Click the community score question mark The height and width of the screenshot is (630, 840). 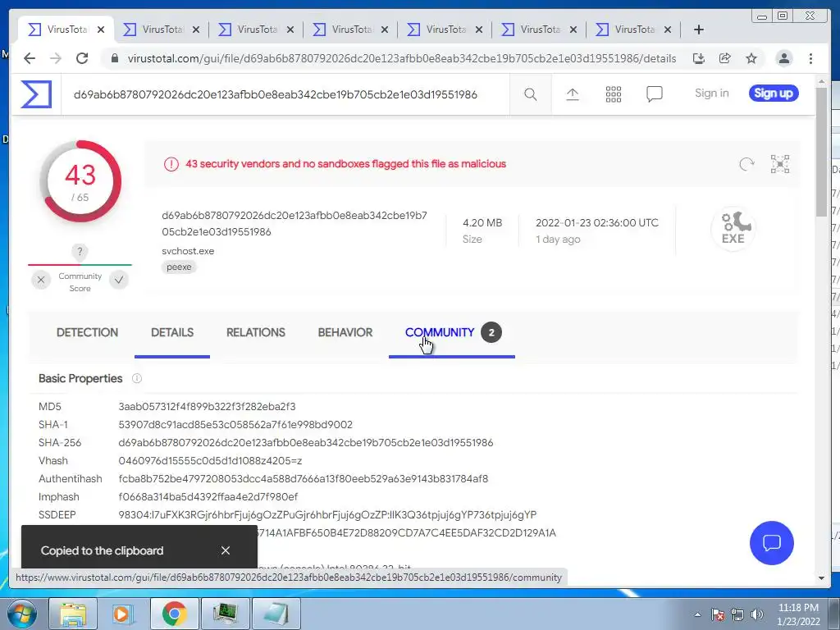[80, 251]
